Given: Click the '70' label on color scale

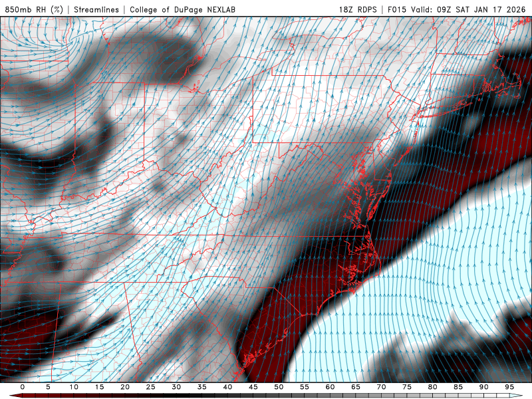Looking at the screenshot, I should click(381, 387).
